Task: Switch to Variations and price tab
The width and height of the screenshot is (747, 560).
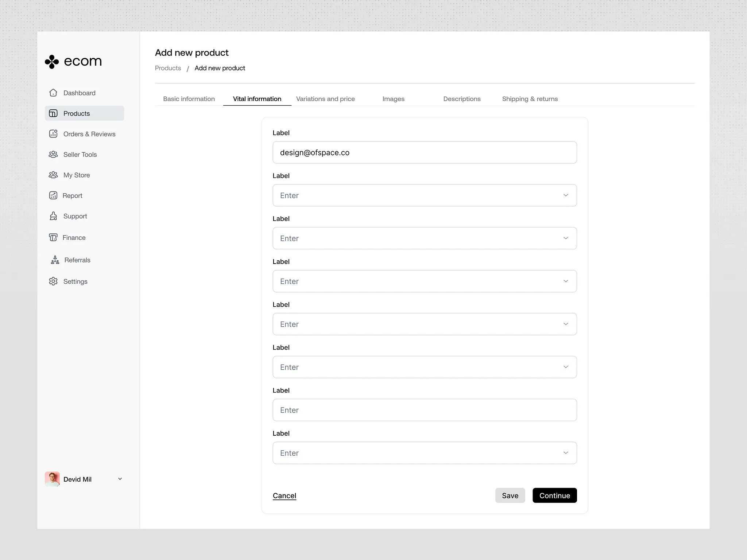Action: 325,99
